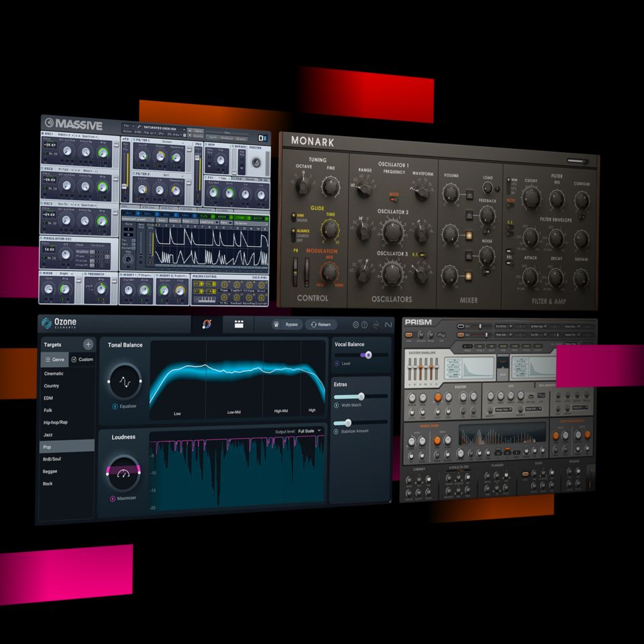This screenshot has height=644, width=644.
Task: Click the Equalizer curve dial in Tonal Balance
Action: point(124,381)
